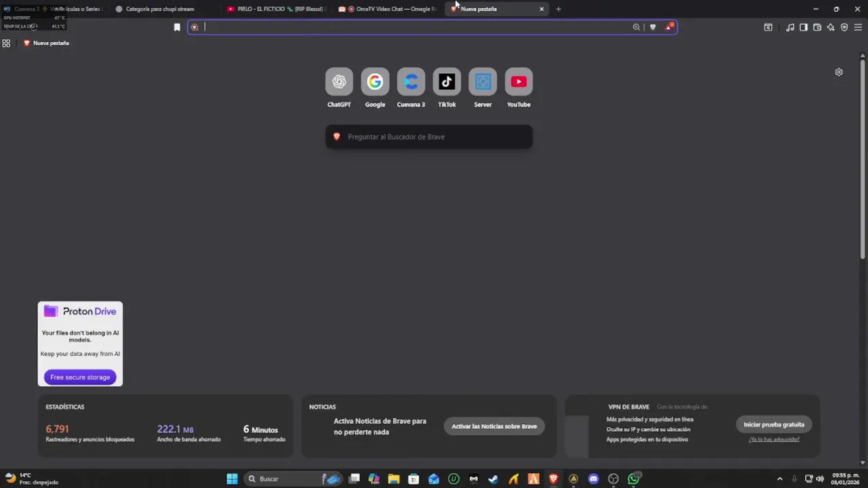Open OBS Studio from the taskbar
The image size is (868, 488).
coord(614,479)
